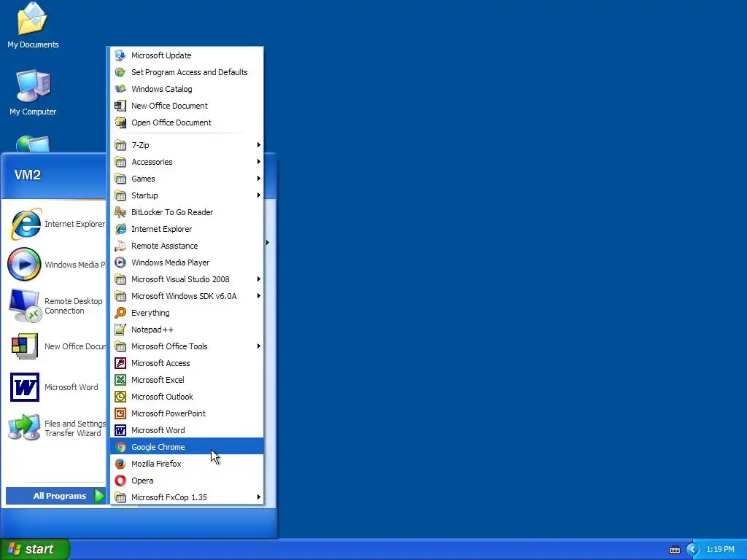Screen dimensions: 747x560
Task: Expand the Startup folder
Action: coord(187,195)
